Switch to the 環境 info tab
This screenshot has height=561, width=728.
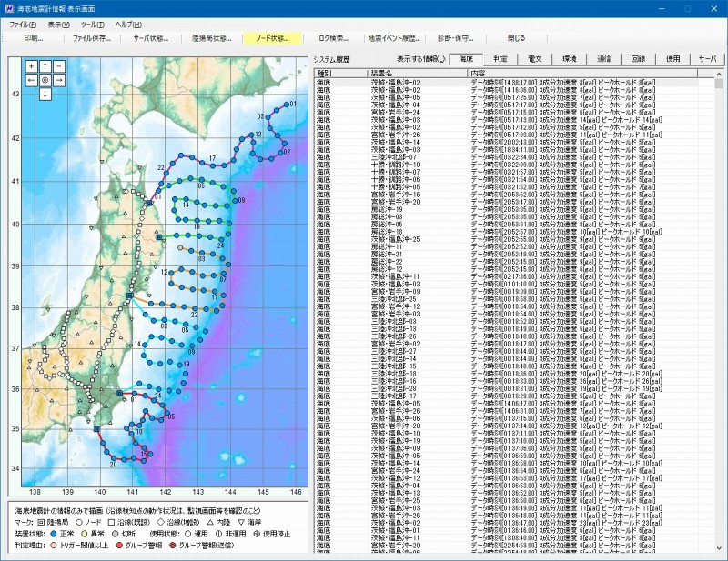(x=570, y=59)
